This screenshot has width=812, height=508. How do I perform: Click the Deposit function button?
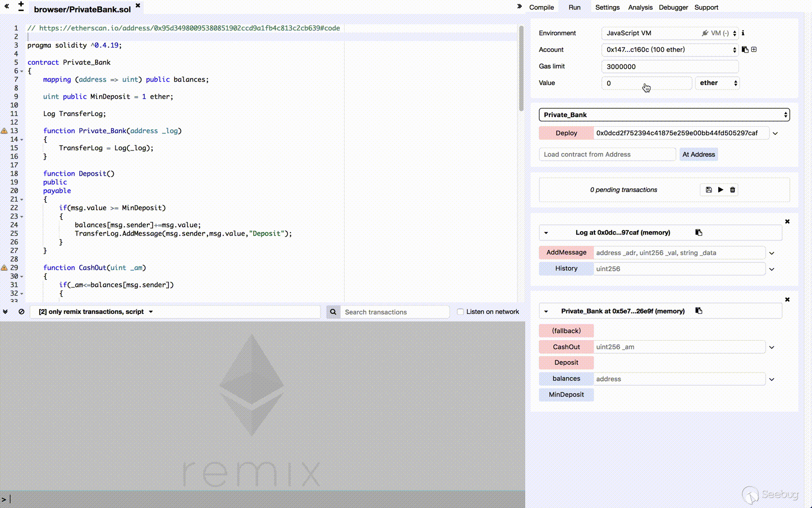coord(566,363)
